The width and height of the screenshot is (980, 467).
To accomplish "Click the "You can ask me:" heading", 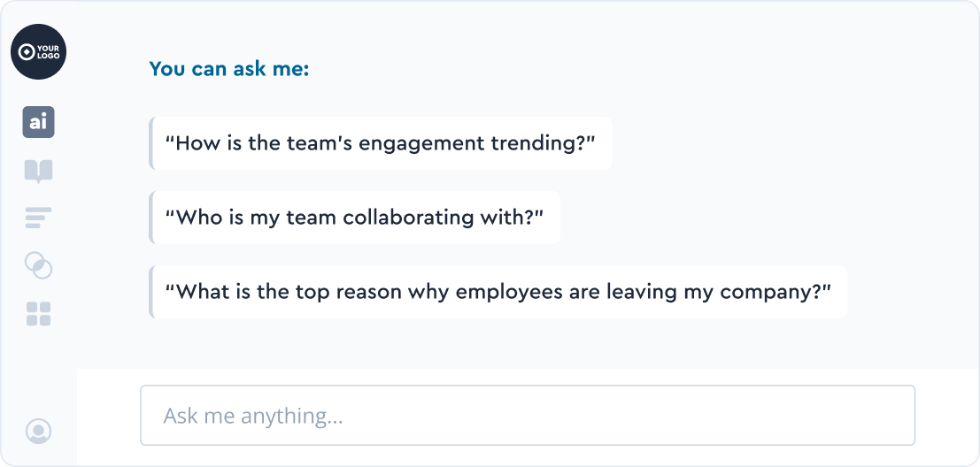I will click(229, 69).
